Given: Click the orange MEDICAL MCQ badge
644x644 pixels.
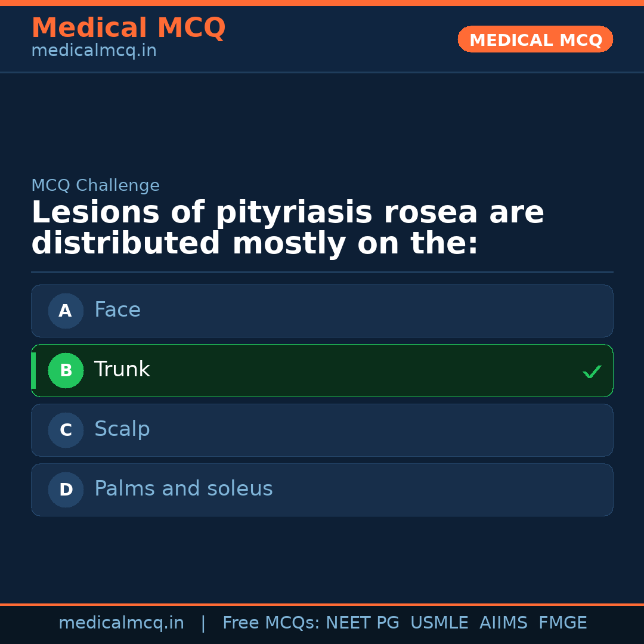Looking at the screenshot, I should tap(535, 39).
